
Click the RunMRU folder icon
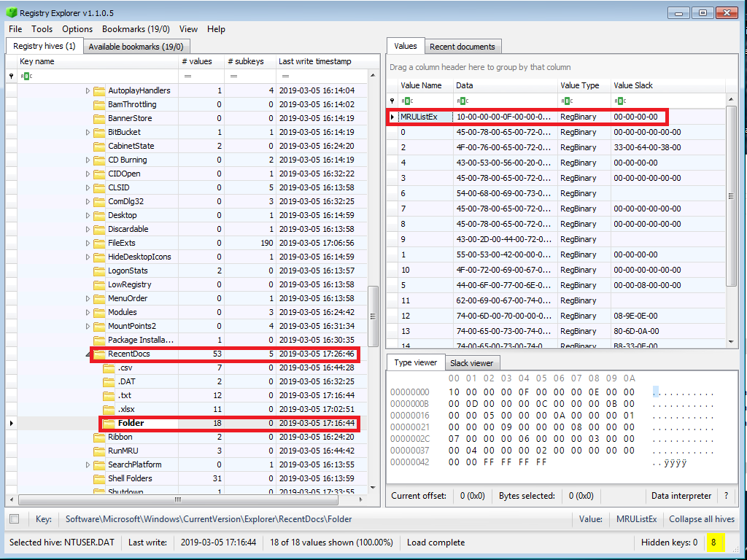pyautogui.click(x=100, y=451)
